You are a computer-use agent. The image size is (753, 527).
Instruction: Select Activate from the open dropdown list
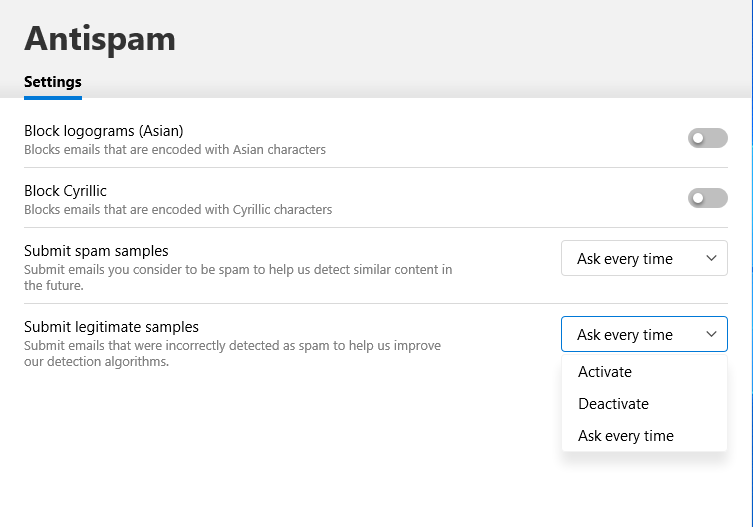click(605, 372)
